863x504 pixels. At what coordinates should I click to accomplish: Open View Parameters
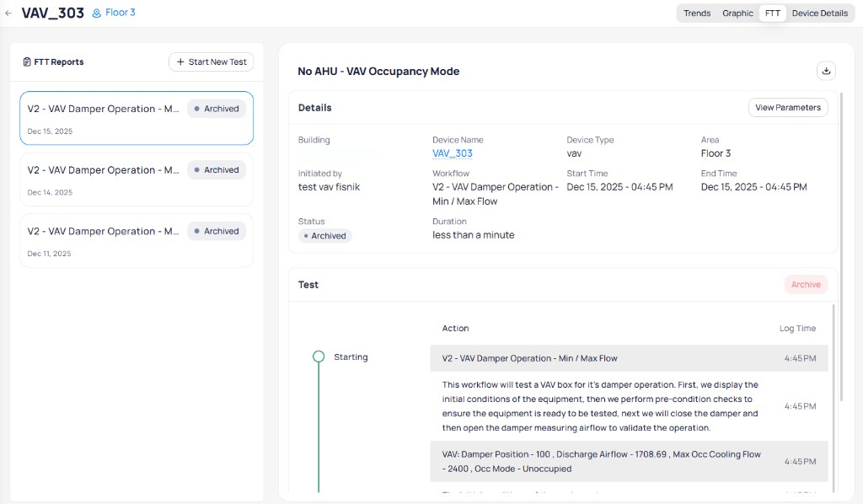tap(788, 107)
